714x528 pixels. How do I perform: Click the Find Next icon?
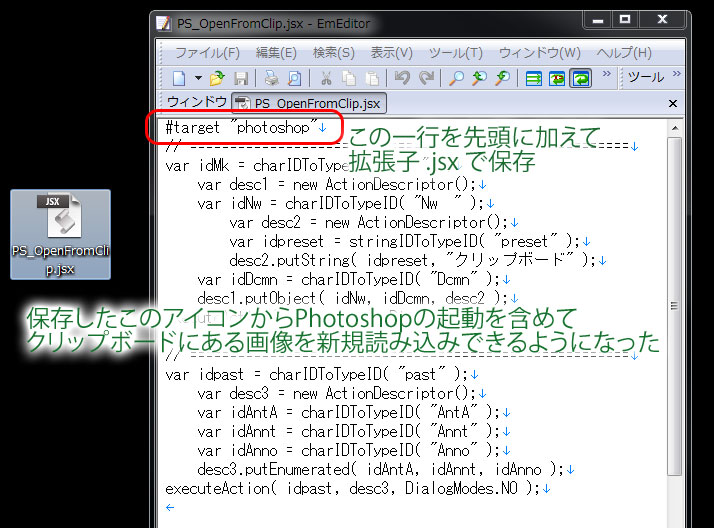[503, 78]
